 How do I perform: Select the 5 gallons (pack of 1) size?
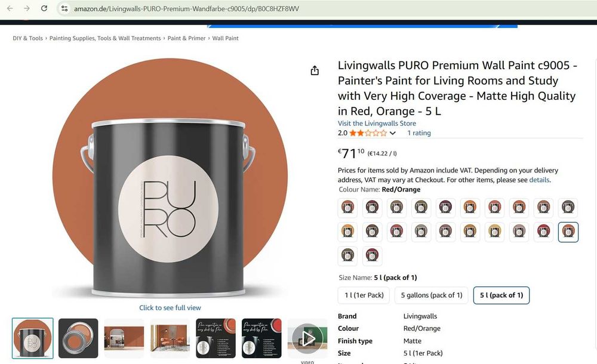point(432,295)
